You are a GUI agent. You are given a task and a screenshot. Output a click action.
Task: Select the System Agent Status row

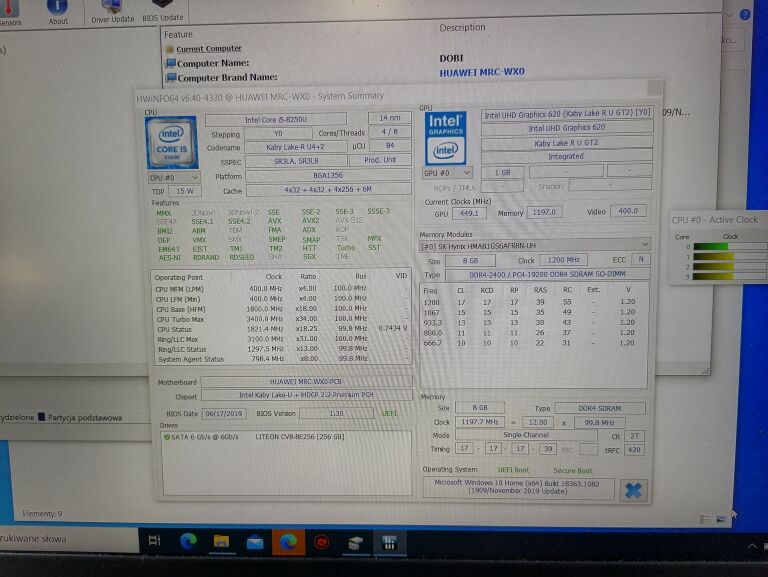[x=281, y=359]
